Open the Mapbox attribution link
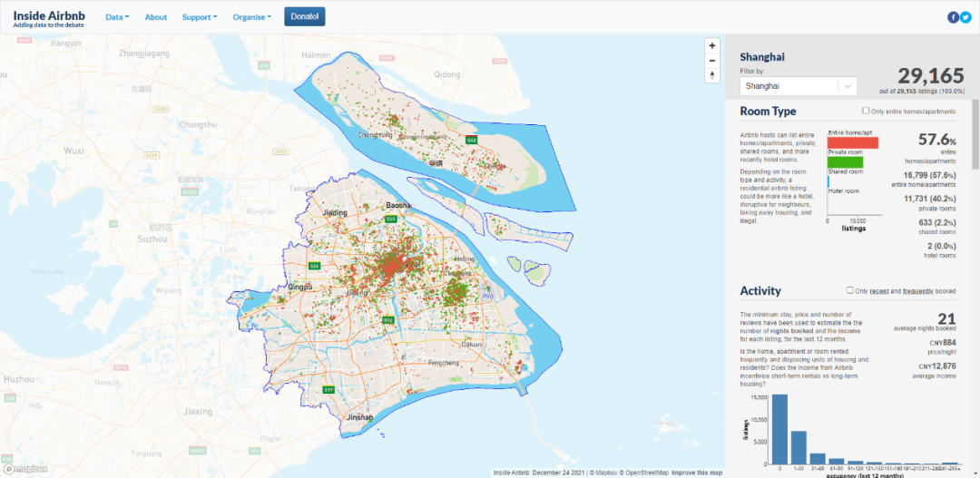This screenshot has height=478, width=980. (x=605, y=473)
